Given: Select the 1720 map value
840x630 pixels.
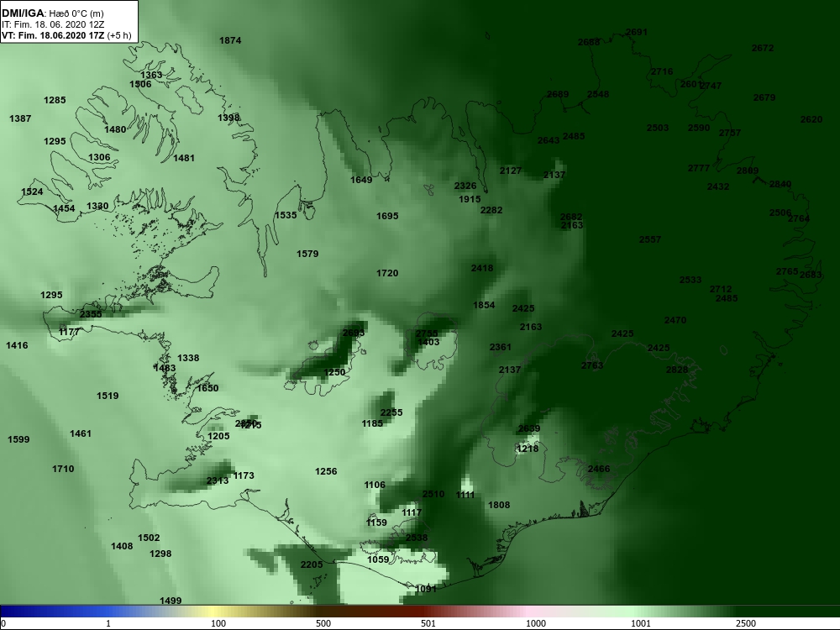Looking at the screenshot, I should tap(387, 273).
